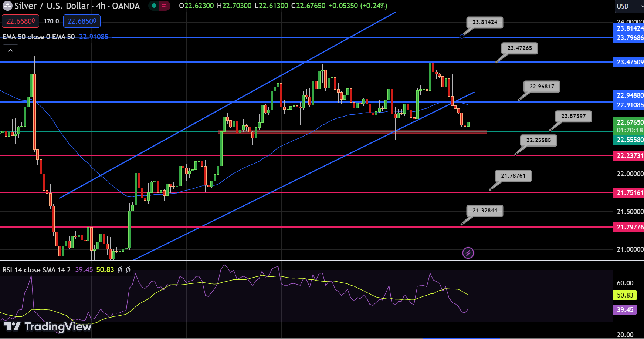Screen dimensions: 644x339
Task: Click the teal 22.55580 axis price tag
Action: click(628, 140)
